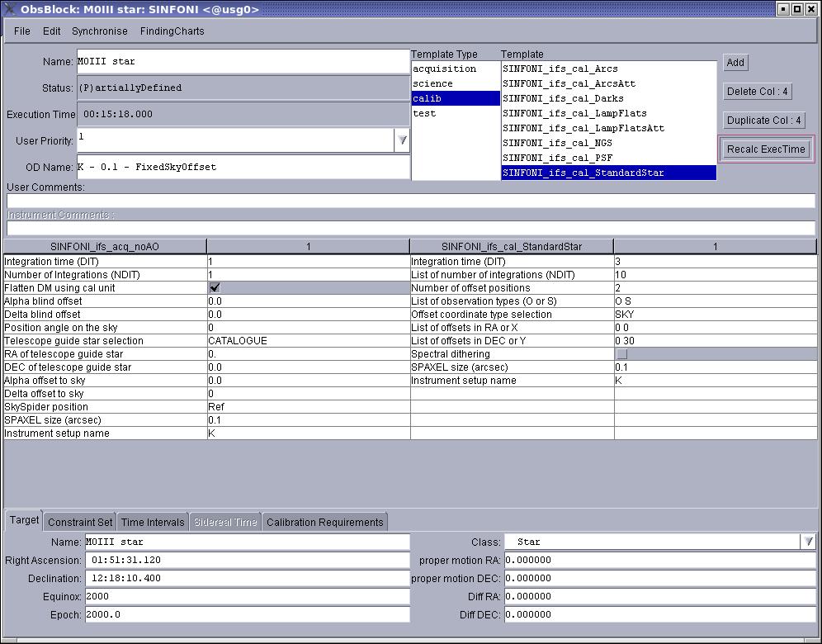The width and height of the screenshot is (822, 644).
Task: Open the User Priority dropdown arrow
Action: point(402,140)
